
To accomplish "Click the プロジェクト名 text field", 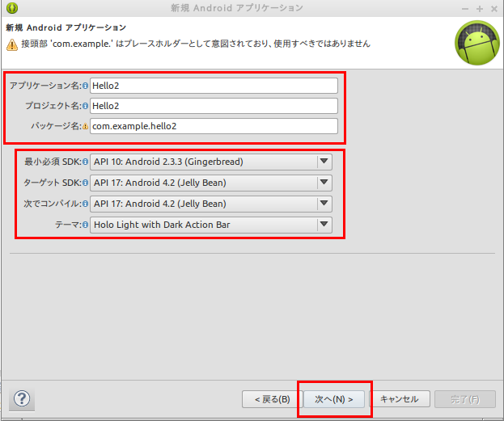I will [214, 106].
